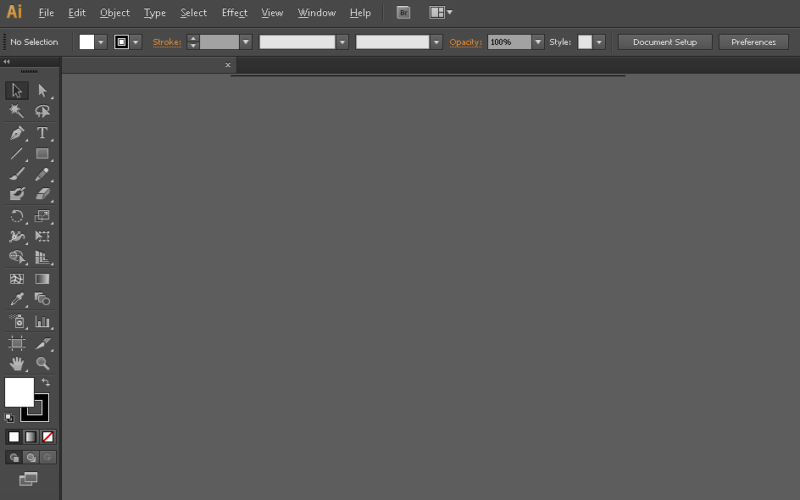The image size is (800, 500).
Task: Select the Column Graph tool
Action: 42,321
